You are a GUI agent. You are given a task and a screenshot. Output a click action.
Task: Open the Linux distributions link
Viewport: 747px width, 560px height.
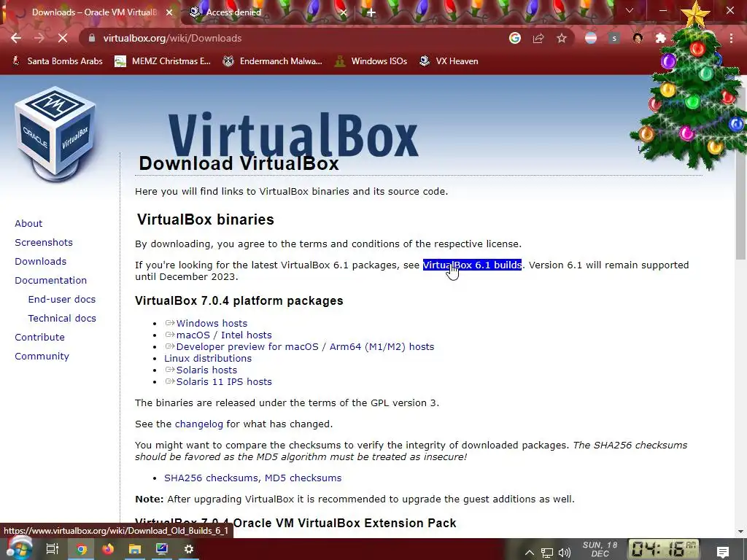[208, 359]
